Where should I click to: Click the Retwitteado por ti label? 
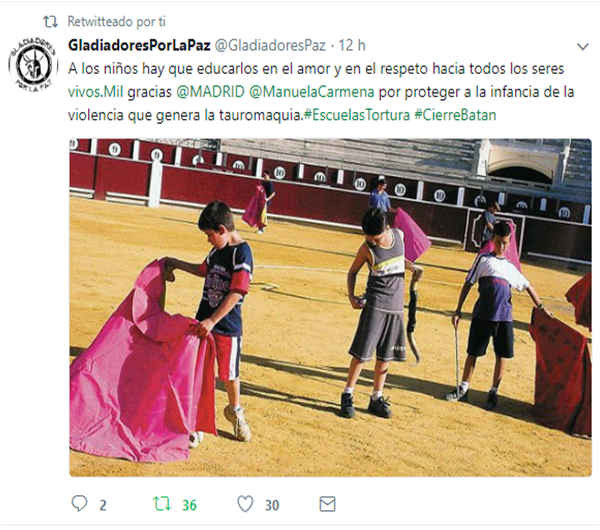(x=116, y=21)
